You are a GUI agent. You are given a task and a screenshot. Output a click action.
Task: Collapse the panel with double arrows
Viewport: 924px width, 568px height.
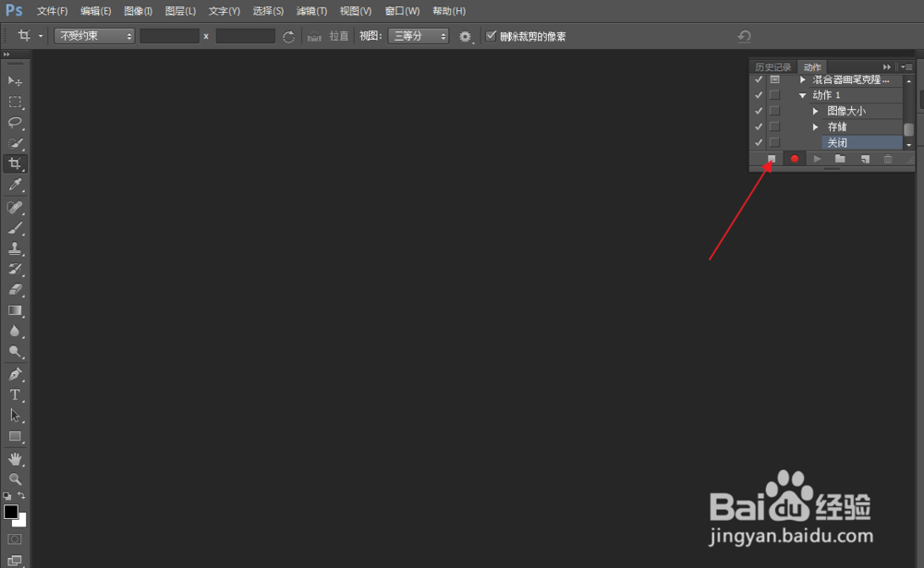pos(886,67)
